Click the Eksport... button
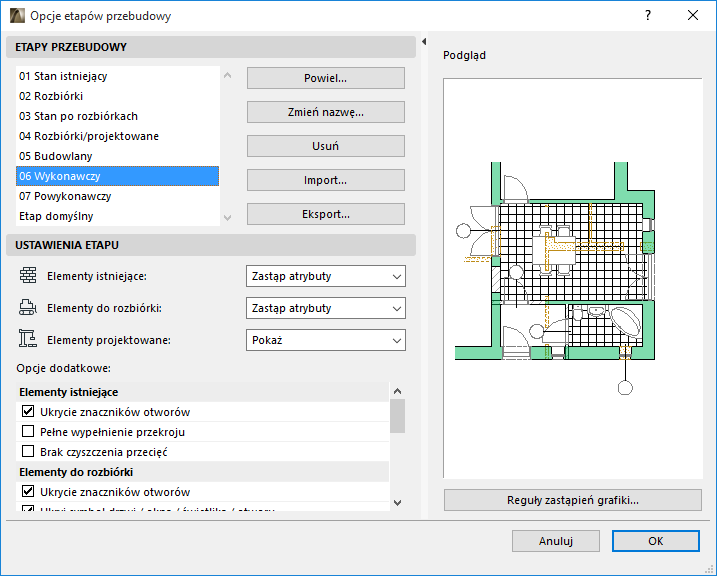The height and width of the screenshot is (576, 717). 326,214
